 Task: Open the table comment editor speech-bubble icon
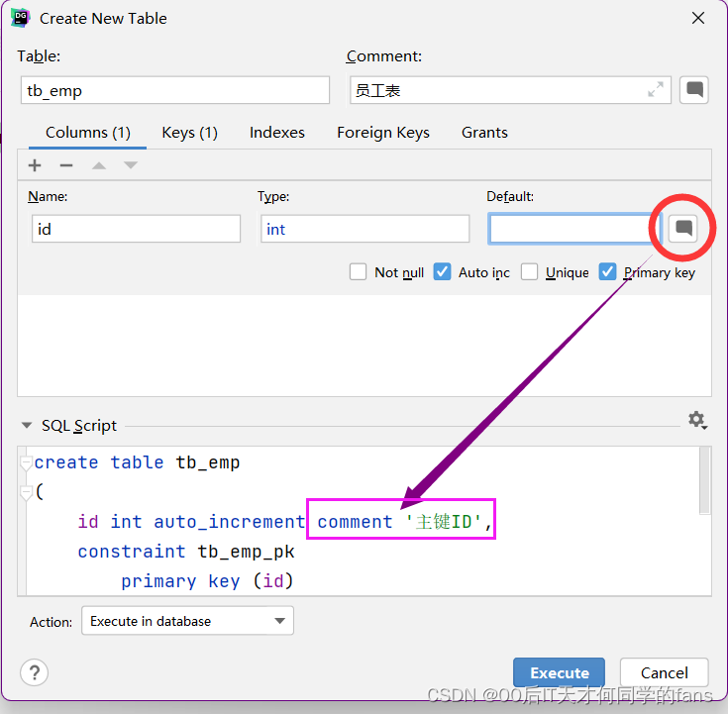694,89
